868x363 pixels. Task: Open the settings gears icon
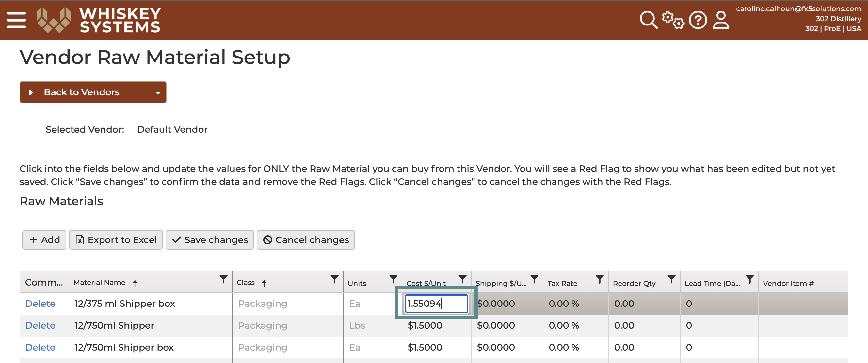(x=673, y=20)
